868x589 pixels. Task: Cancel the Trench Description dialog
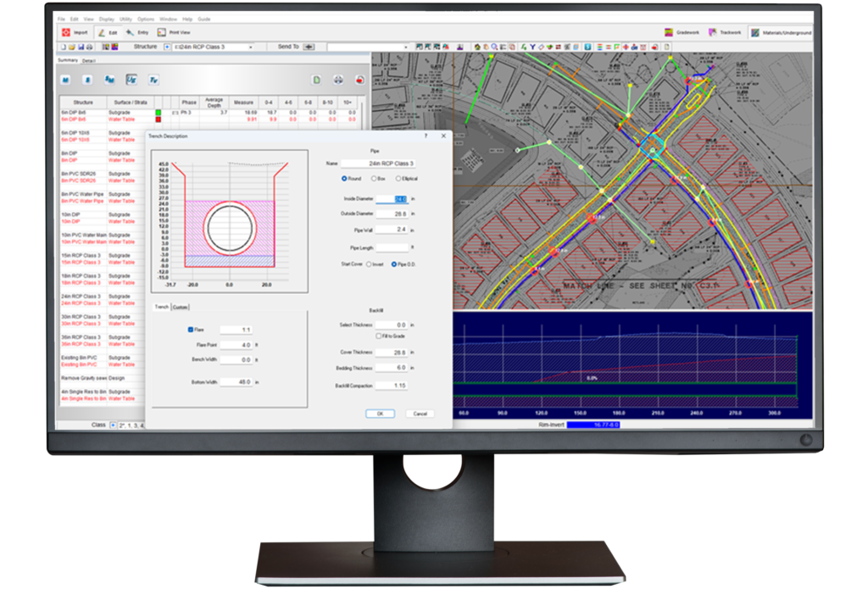click(x=421, y=414)
